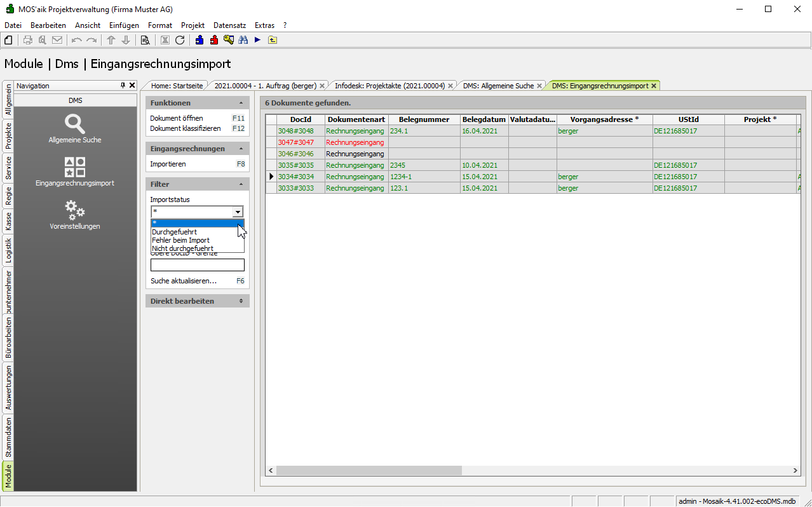This screenshot has height=507, width=812.
Task: Click Dokument klassifizieren function
Action: pos(185,128)
